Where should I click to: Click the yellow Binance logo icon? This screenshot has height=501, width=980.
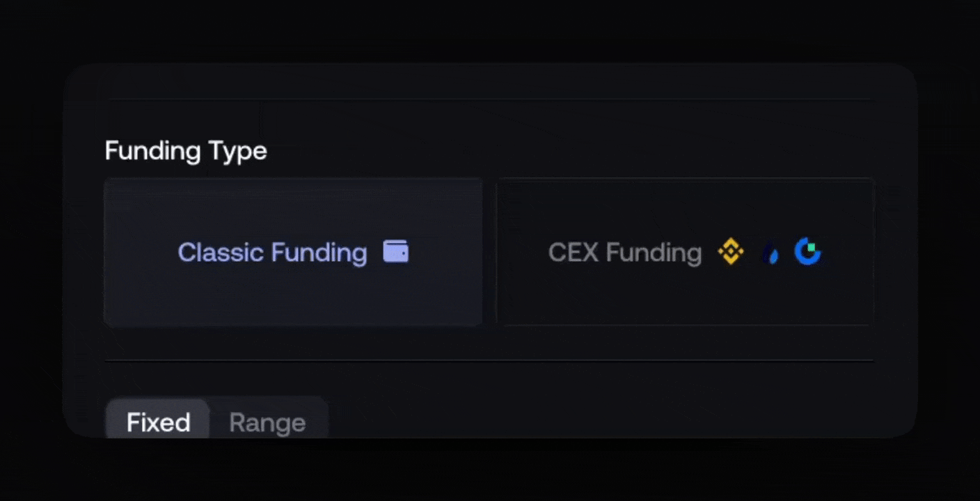point(731,251)
